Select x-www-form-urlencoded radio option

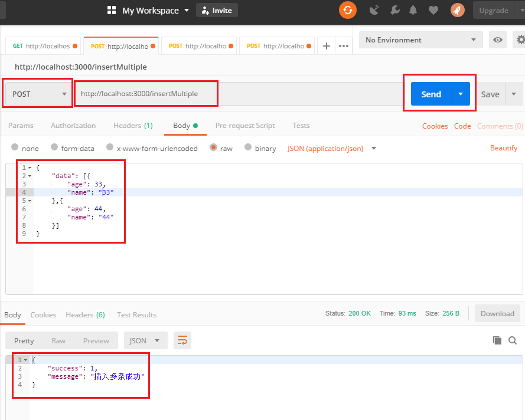(x=110, y=147)
